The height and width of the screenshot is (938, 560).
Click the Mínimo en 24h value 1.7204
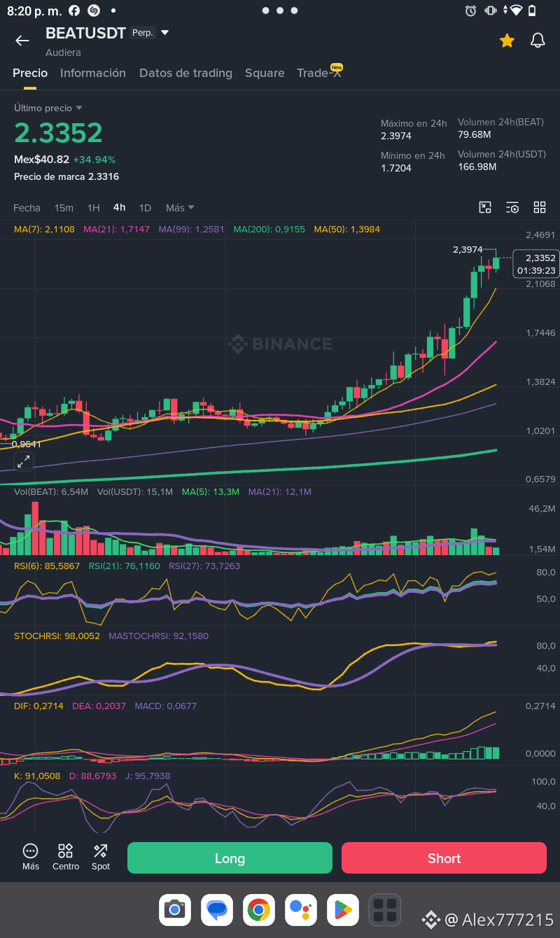pyautogui.click(x=396, y=168)
